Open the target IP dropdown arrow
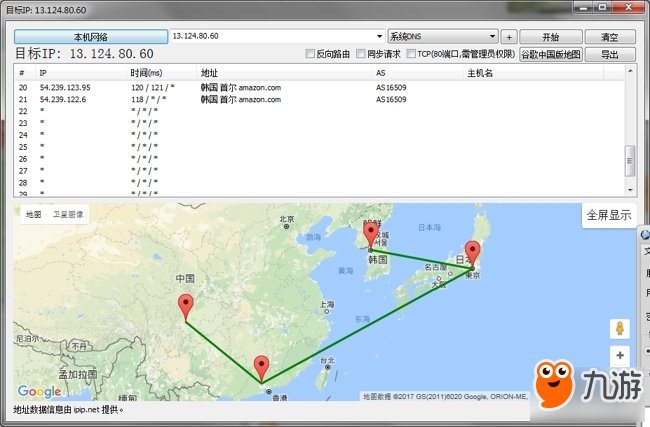 coord(379,36)
